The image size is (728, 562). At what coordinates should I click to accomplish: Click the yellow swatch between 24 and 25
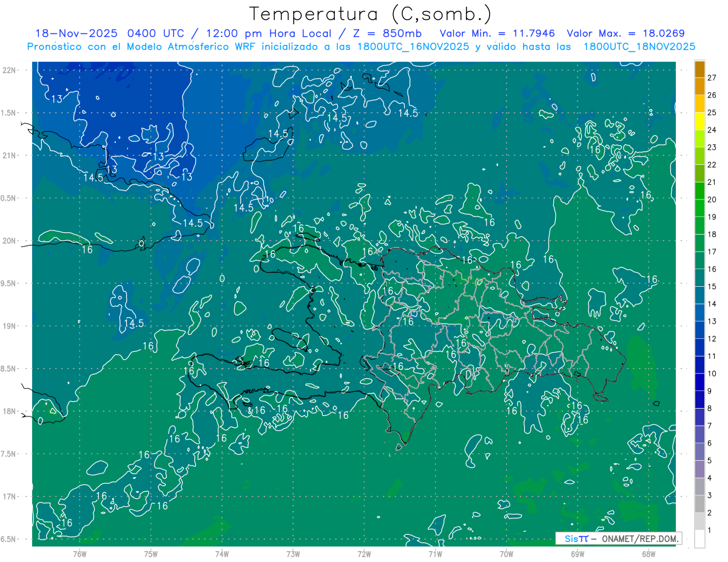pos(699,121)
